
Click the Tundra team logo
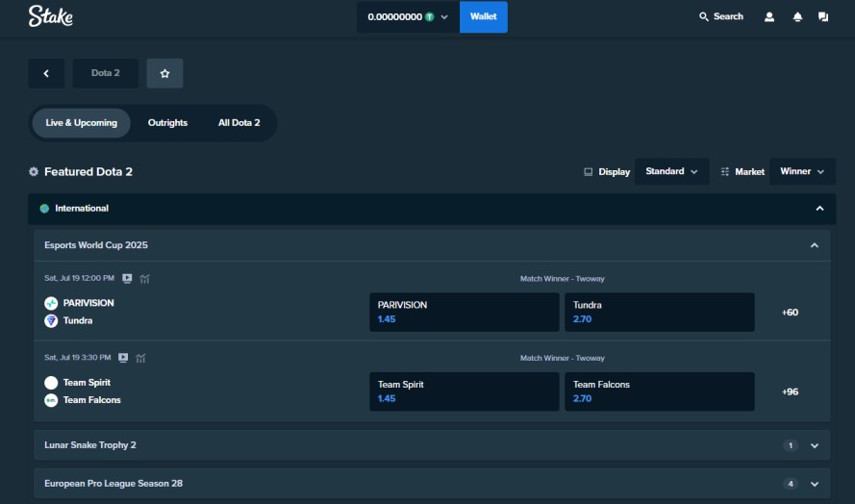pyautogui.click(x=51, y=320)
